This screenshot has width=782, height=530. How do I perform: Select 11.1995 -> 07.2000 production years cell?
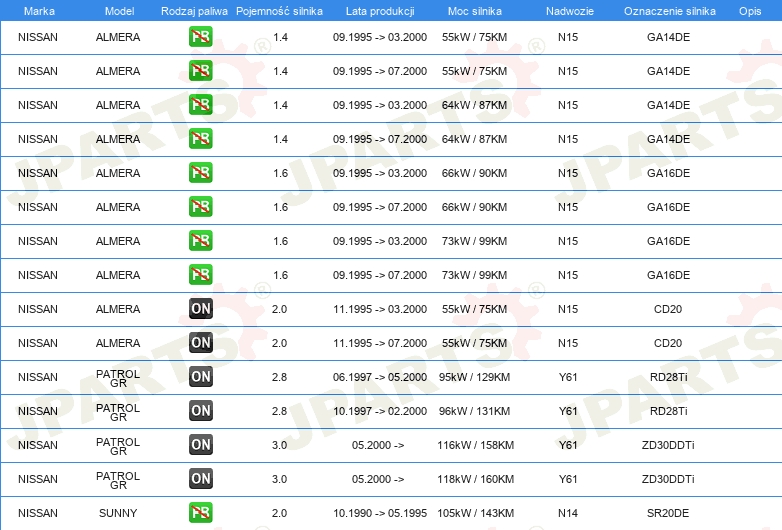pos(380,343)
